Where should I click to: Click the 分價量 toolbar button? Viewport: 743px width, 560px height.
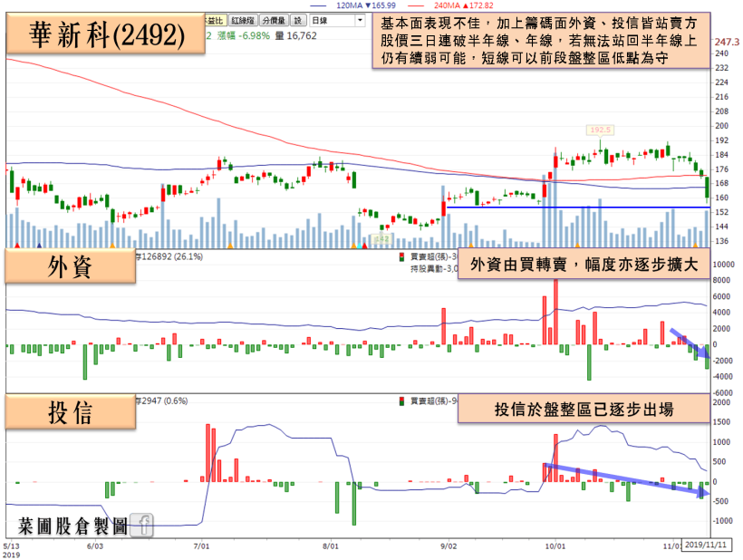point(274,20)
